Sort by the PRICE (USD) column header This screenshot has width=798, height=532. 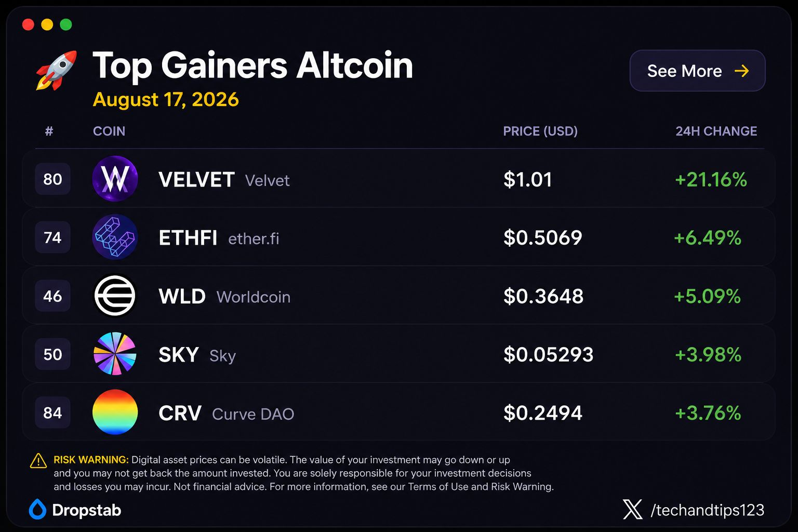point(540,131)
